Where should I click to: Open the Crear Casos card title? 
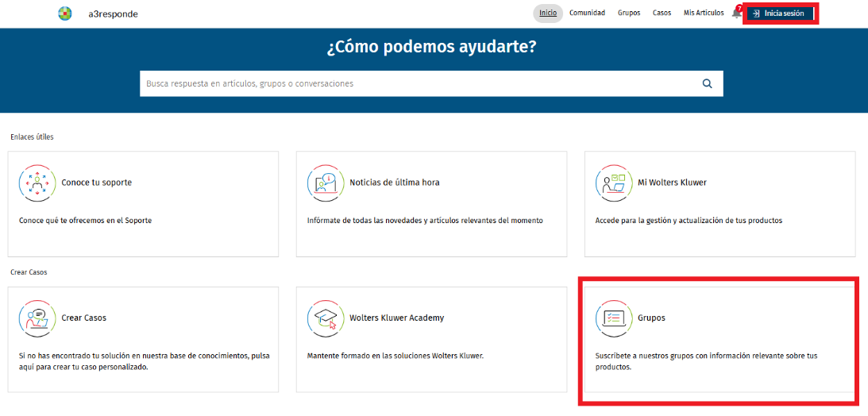(x=83, y=318)
